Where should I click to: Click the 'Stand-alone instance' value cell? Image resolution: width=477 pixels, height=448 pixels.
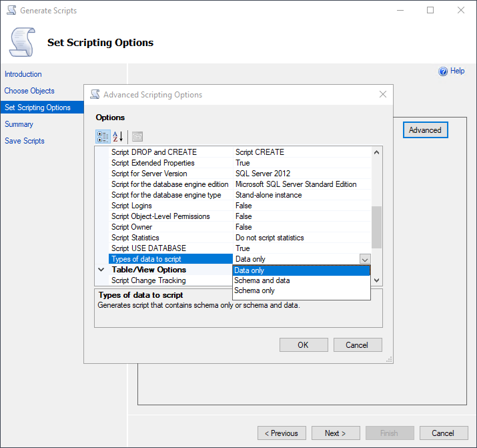(x=302, y=195)
